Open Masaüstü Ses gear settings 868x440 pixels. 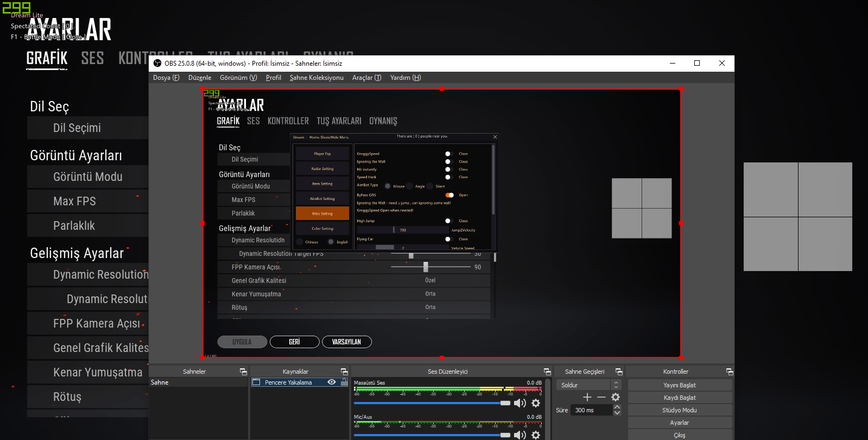(536, 403)
